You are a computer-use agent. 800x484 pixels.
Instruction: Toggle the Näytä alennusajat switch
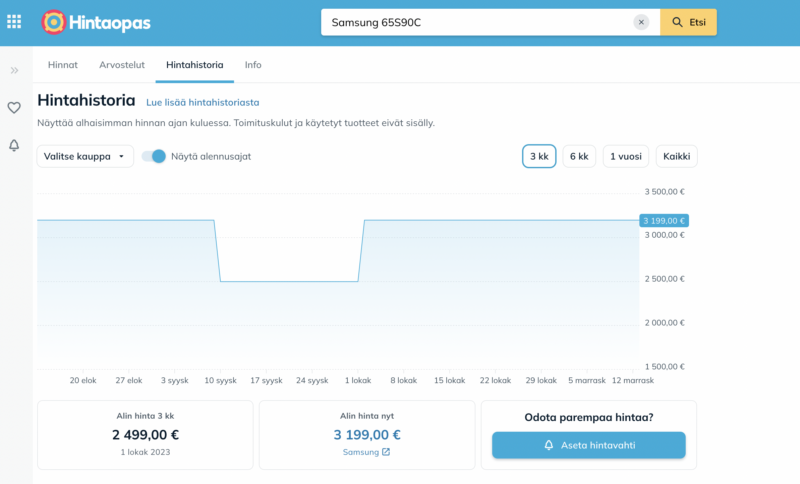[154, 156]
